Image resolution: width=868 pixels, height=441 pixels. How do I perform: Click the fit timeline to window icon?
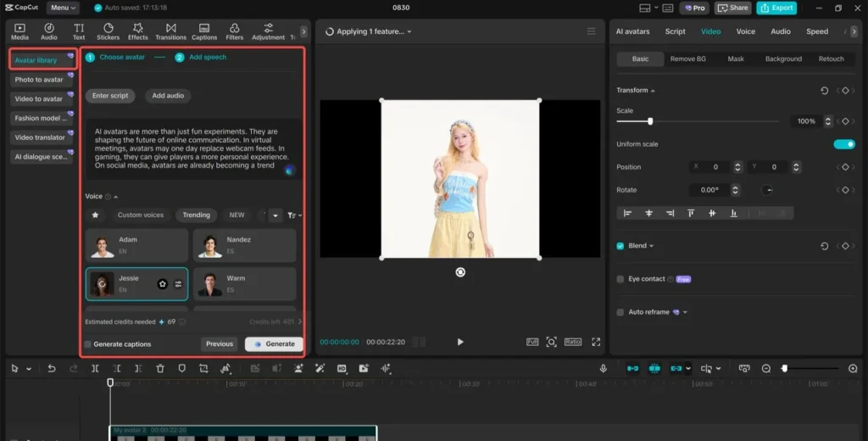(744, 368)
